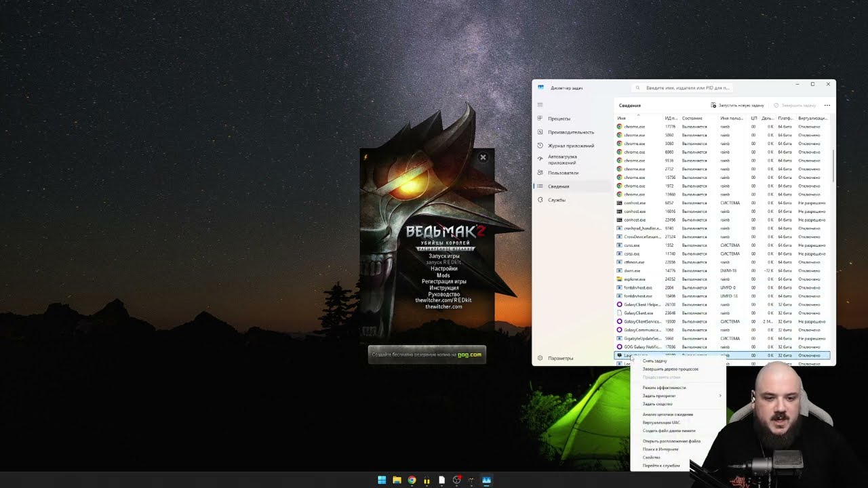Open thewitcher.com/REDkit link in launcher
The width and height of the screenshot is (868, 488).
click(443, 300)
